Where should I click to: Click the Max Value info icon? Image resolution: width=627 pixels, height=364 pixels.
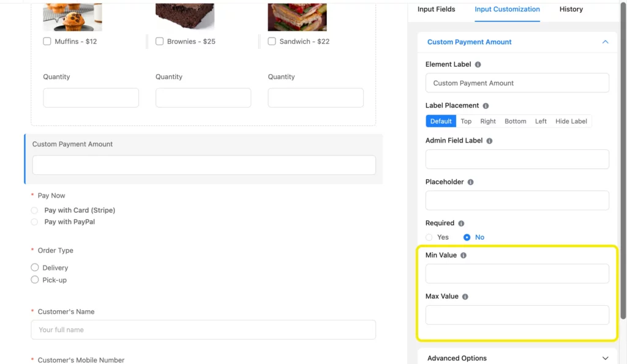tap(465, 297)
